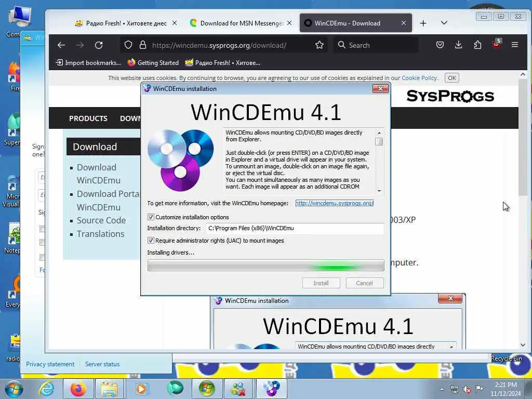Screen dimensions: 532x399
Task: Open Firefox hamburger application menu
Action: point(515,45)
